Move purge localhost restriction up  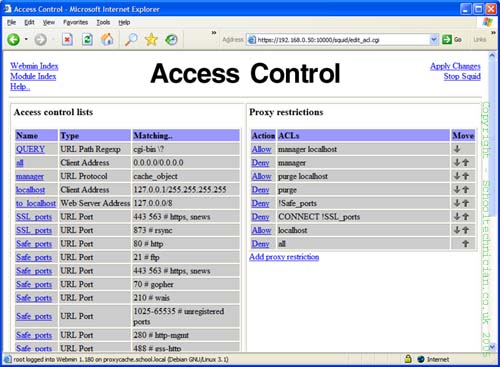(466, 176)
